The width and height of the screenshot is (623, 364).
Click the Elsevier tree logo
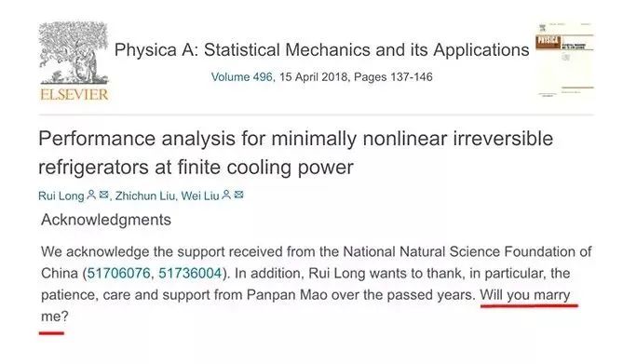pos(74,53)
